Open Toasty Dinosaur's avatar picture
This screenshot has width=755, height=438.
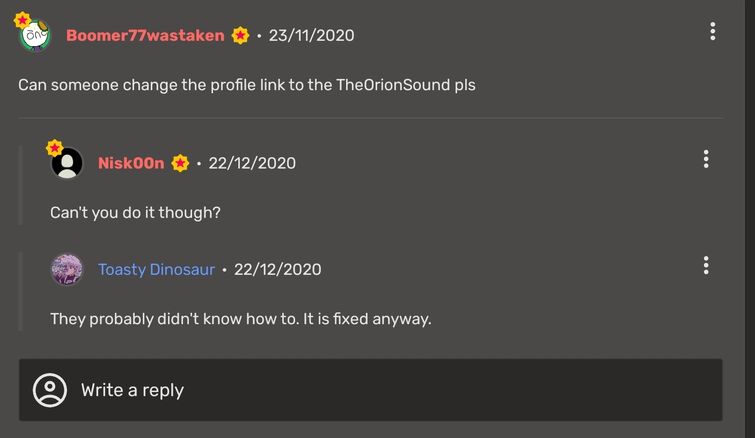tap(67, 269)
